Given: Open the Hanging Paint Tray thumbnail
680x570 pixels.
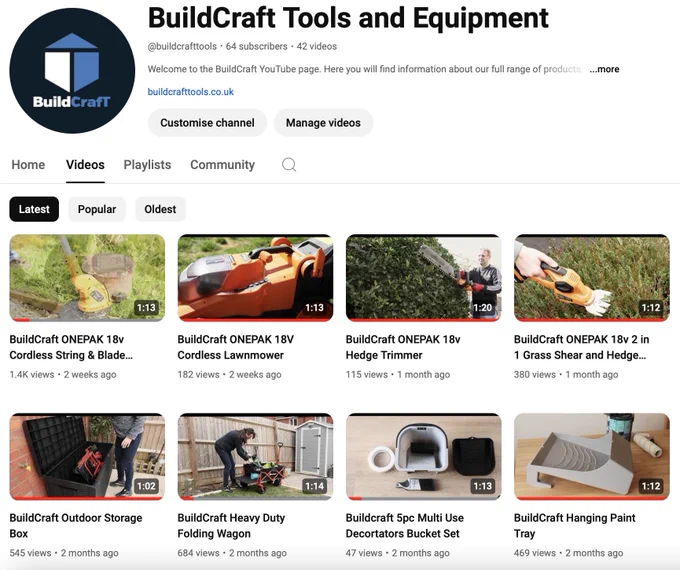Looking at the screenshot, I should click(x=592, y=457).
